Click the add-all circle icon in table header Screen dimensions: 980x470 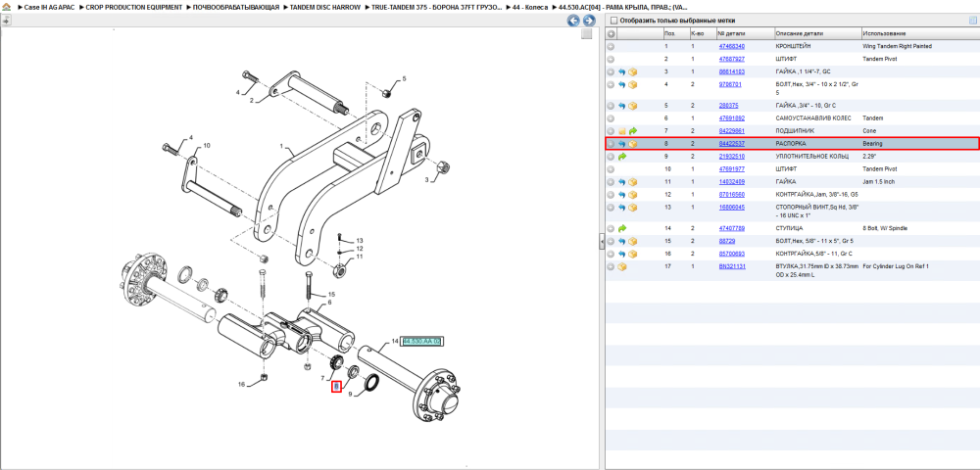point(612,33)
